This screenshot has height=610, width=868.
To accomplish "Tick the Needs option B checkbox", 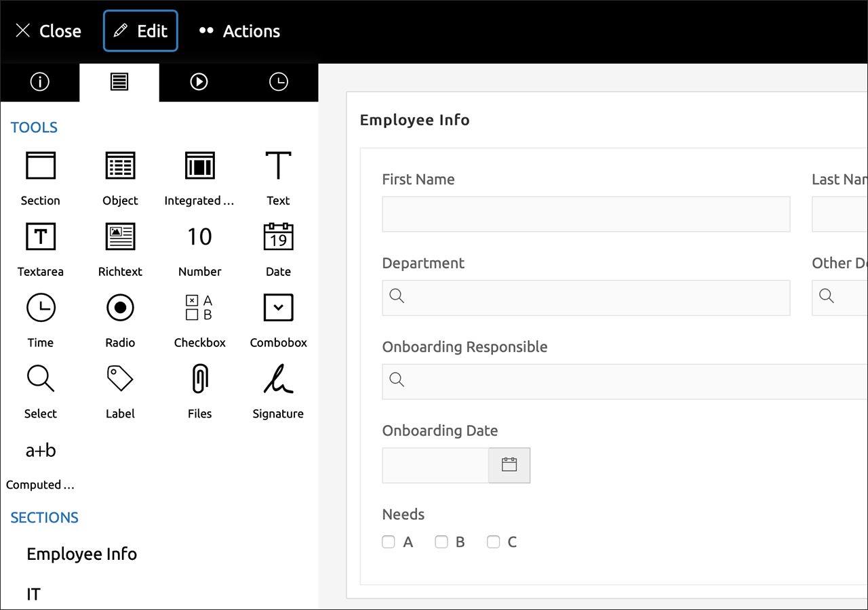I will [x=441, y=542].
